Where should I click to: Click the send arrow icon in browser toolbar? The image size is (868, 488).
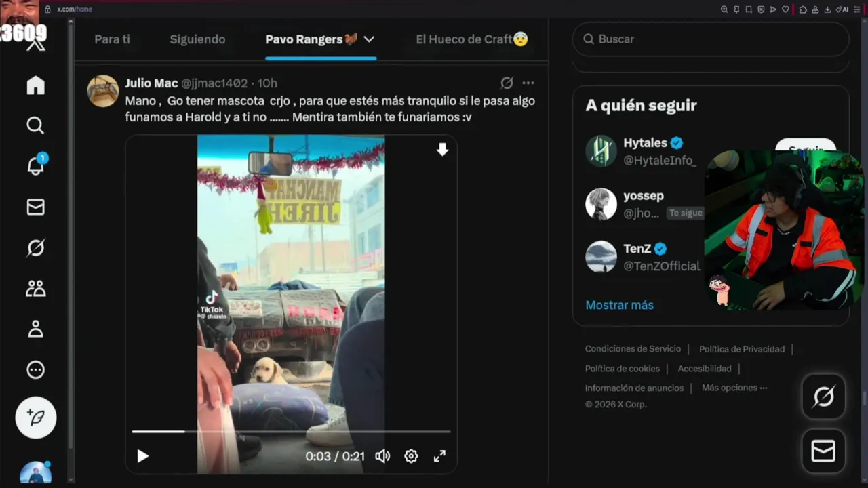(x=773, y=9)
